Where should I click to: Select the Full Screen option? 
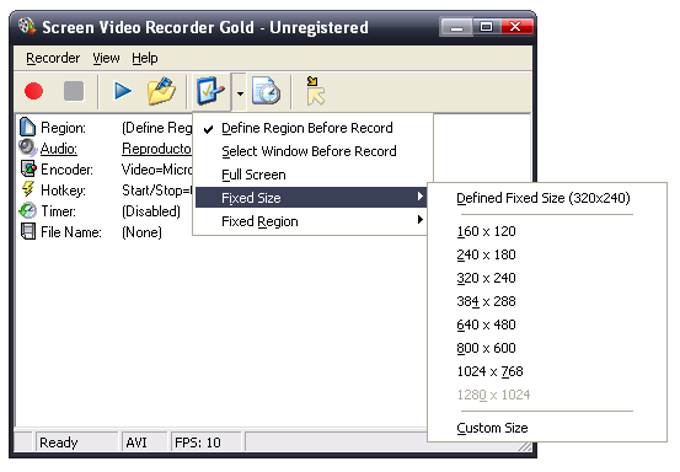tap(312, 175)
